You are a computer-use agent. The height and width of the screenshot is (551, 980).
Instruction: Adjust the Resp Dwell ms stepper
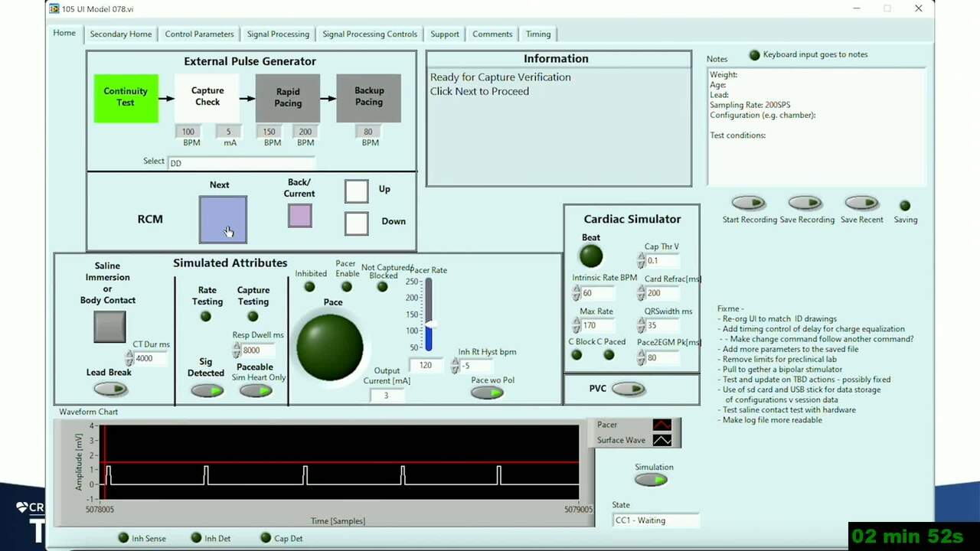237,350
